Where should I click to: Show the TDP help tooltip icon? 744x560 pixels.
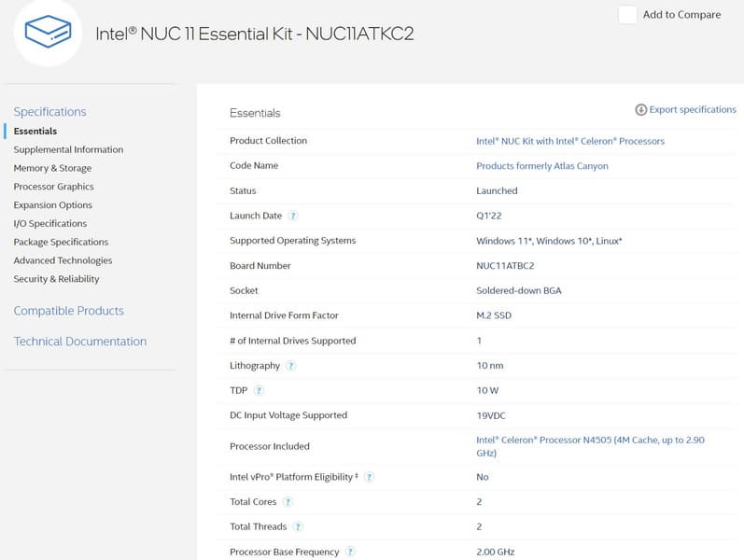[259, 390]
